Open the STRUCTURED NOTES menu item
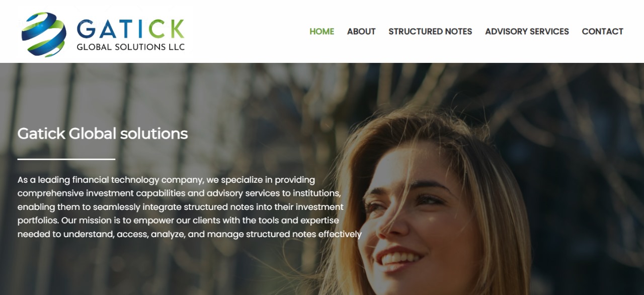This screenshot has height=295, width=644. point(430,31)
